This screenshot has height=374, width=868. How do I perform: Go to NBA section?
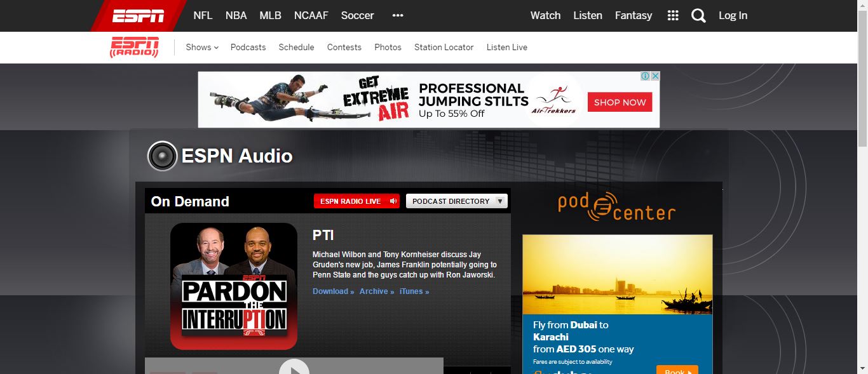pos(236,15)
